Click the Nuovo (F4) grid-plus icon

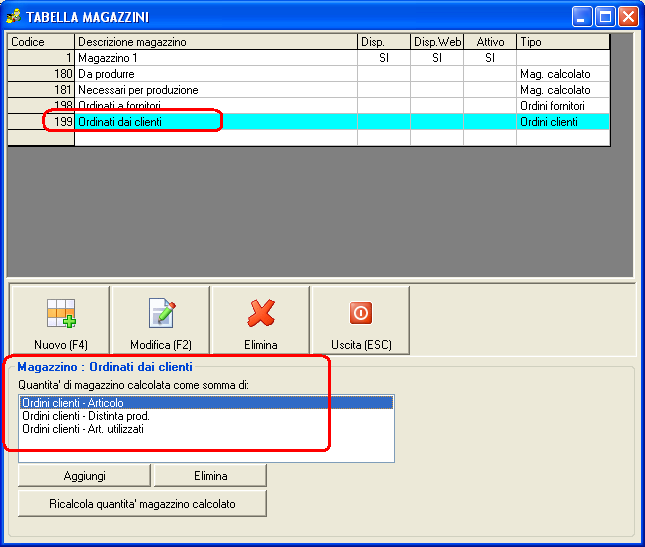click(61, 313)
